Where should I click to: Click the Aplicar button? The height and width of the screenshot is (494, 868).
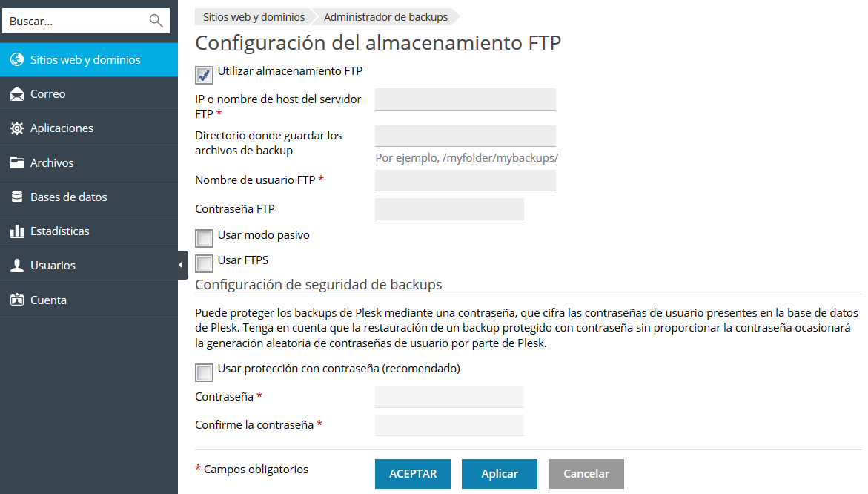(x=500, y=474)
